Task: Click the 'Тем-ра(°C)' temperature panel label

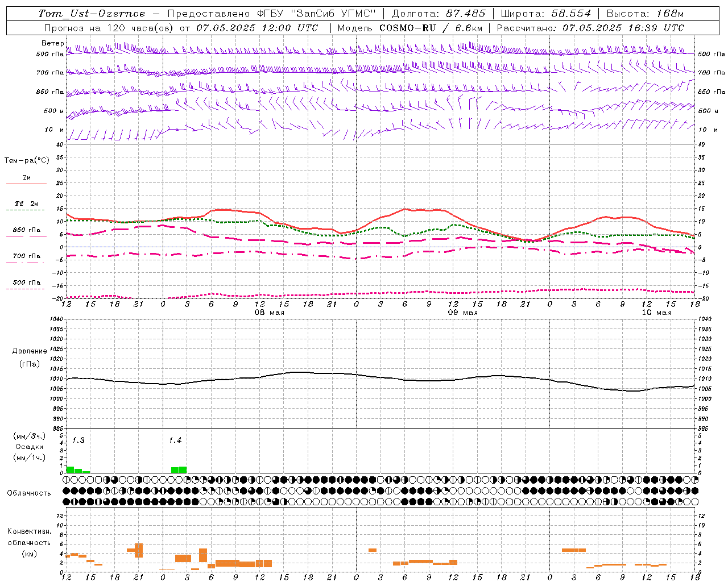Action: pyautogui.click(x=27, y=161)
